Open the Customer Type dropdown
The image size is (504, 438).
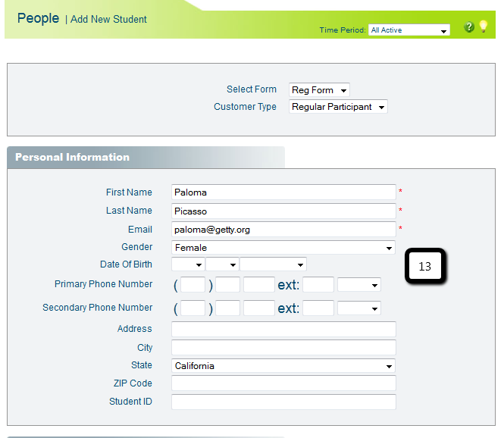coord(338,108)
